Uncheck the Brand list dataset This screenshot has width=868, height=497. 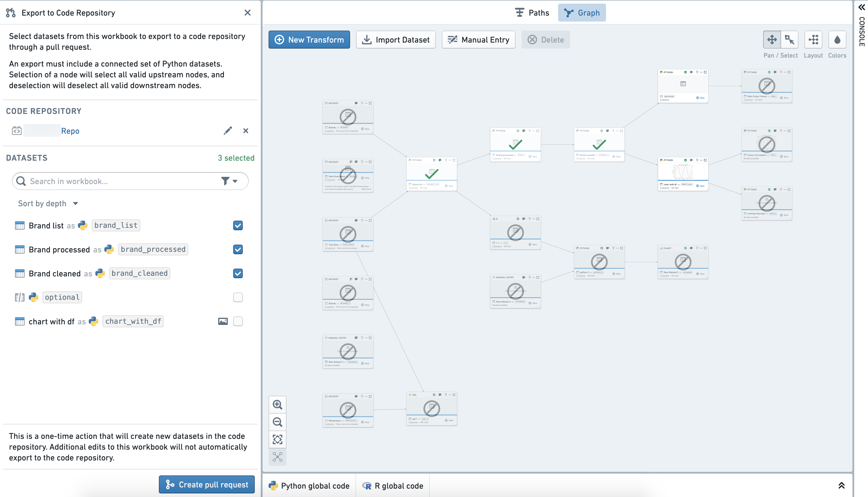(x=238, y=225)
